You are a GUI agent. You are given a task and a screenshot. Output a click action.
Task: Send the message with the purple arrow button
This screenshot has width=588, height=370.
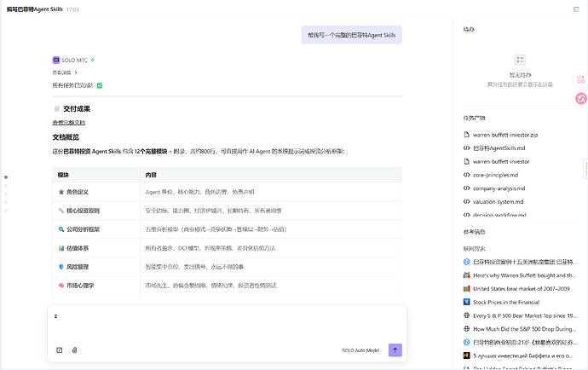tap(395, 350)
